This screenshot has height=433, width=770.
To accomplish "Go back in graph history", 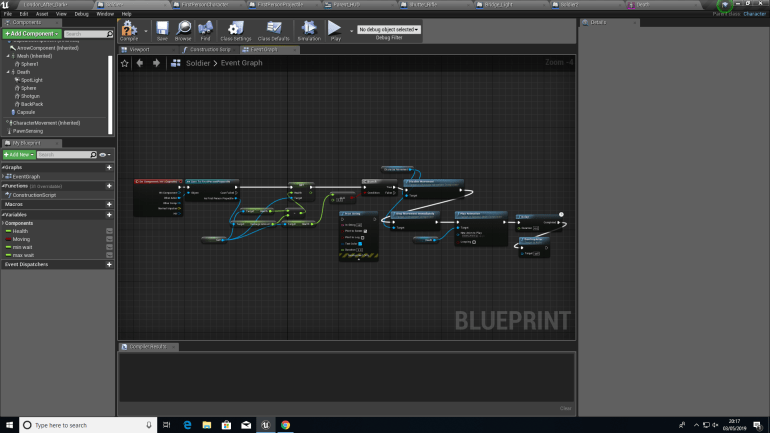I will click(x=140, y=63).
